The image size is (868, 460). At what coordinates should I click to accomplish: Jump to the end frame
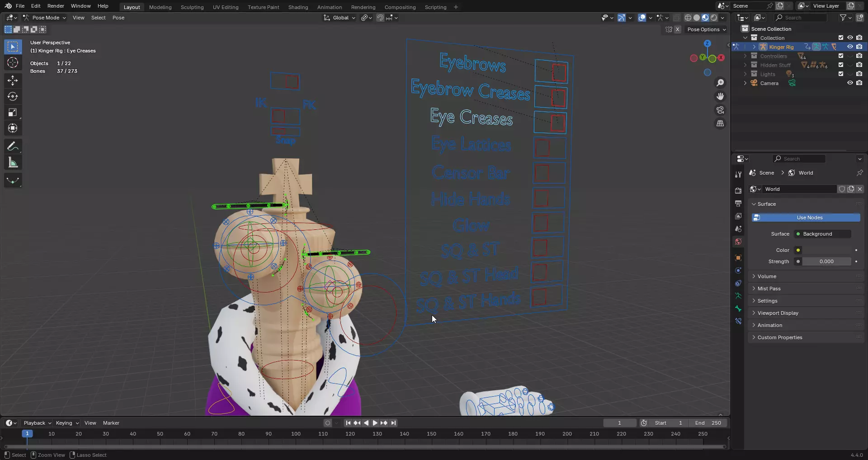pyautogui.click(x=393, y=423)
